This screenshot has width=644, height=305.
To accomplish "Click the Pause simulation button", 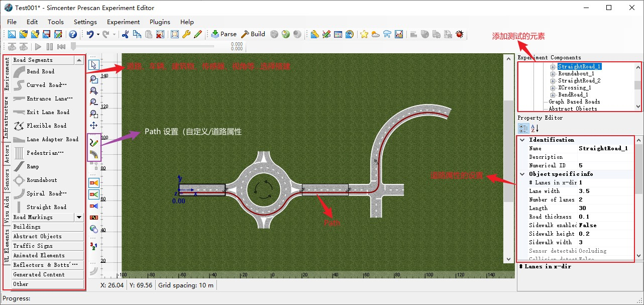I will click(50, 47).
